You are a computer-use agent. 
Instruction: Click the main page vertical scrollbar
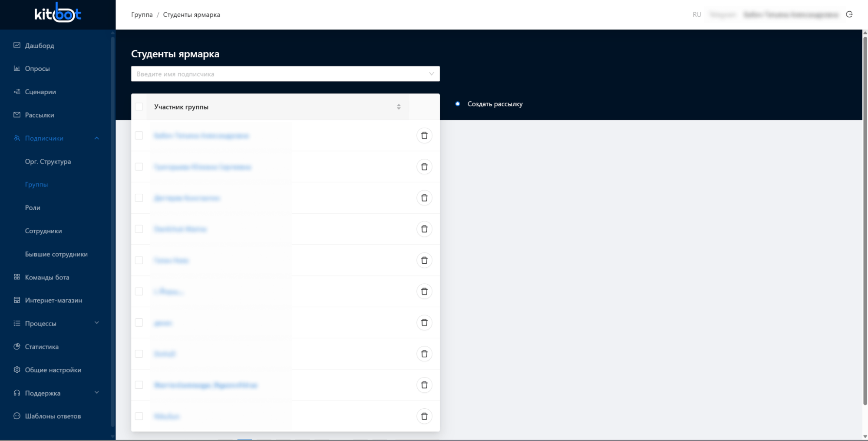coord(865,220)
